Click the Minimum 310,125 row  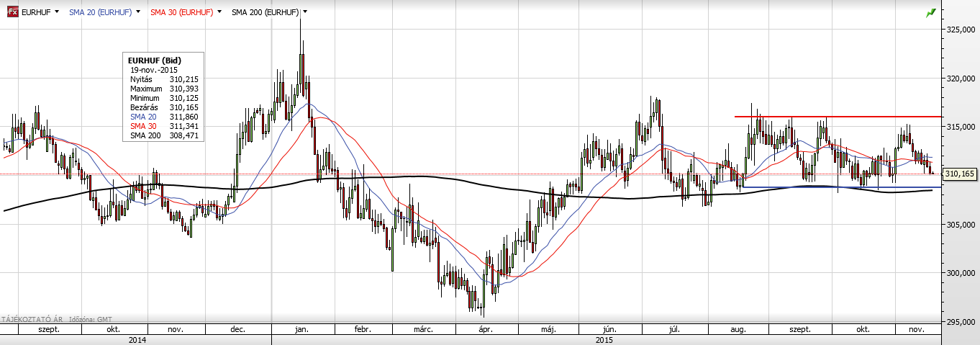pos(164,97)
